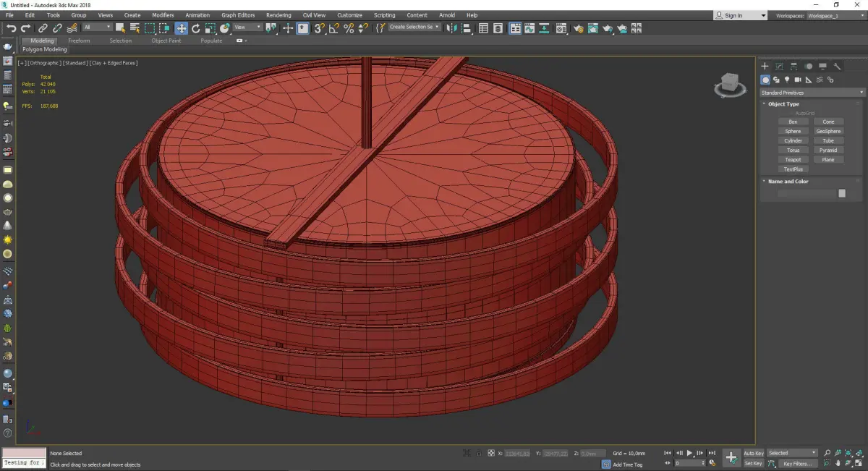
Task: Open the Layer Explorer icon
Action: (498, 28)
